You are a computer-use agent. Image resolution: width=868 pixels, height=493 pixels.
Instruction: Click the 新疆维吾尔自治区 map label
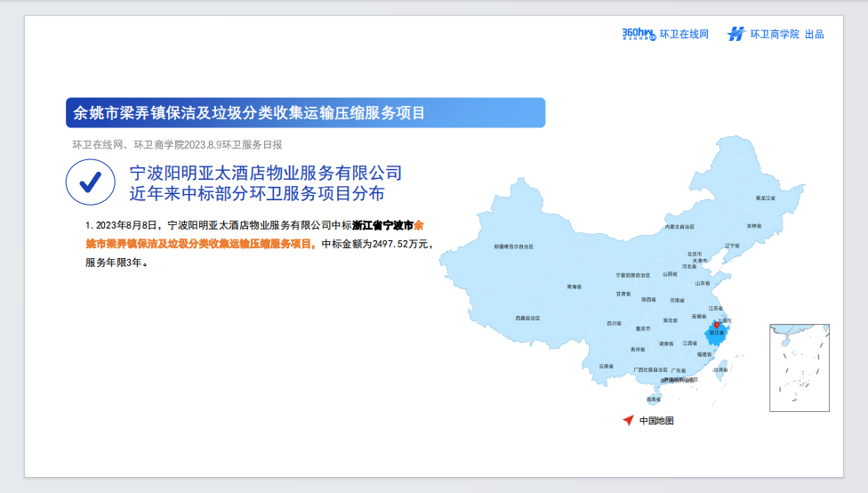click(514, 246)
